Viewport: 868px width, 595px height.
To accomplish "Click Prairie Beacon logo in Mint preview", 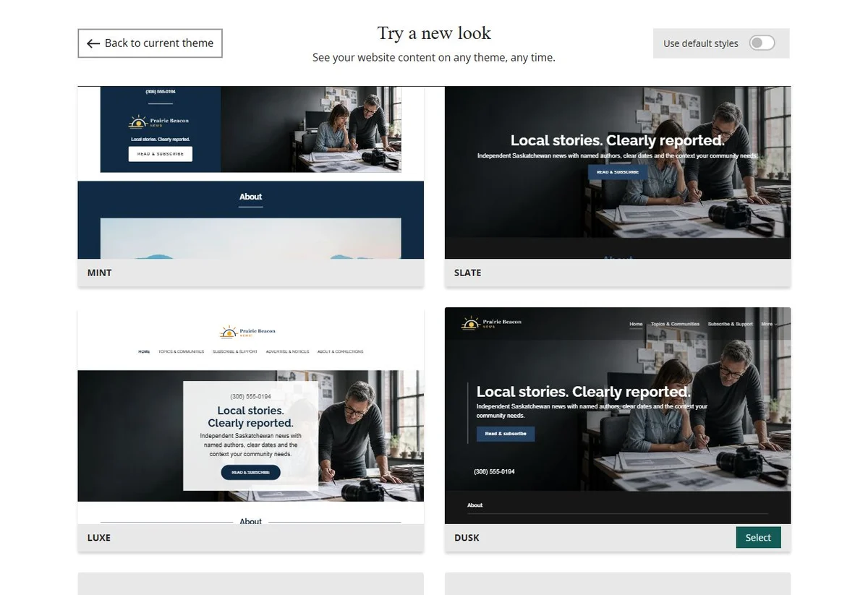I will 158,121.
